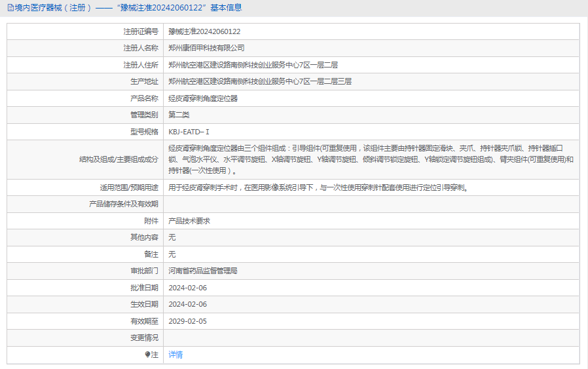Viewport: 588px width, 369px height.
Task: Click the 备注 label
Action: point(151,254)
